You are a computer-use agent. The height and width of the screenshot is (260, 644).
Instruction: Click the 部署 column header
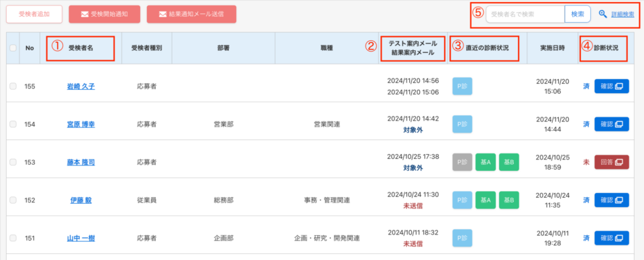coord(223,48)
